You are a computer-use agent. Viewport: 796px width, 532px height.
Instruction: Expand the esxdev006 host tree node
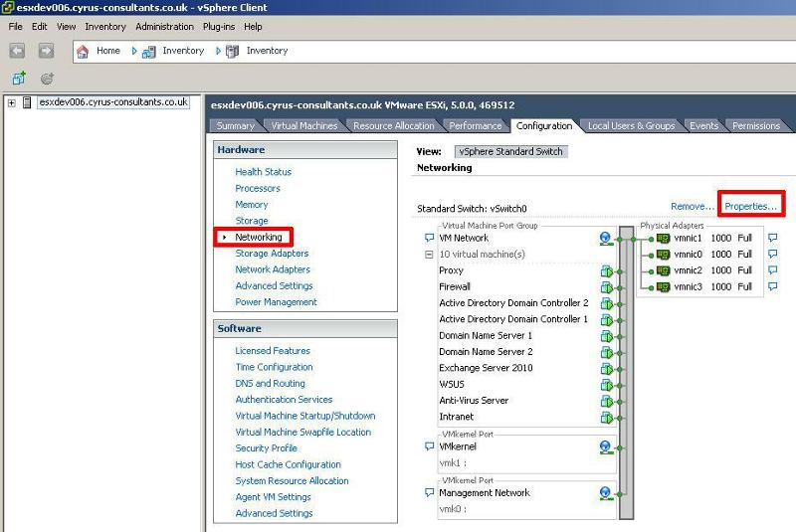click(11, 103)
